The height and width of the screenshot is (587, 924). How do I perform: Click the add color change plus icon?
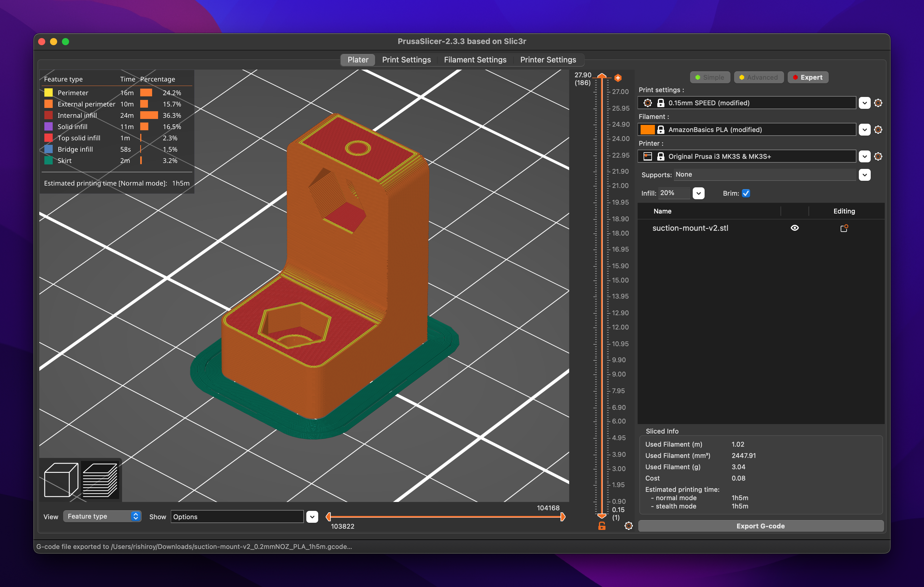point(618,78)
